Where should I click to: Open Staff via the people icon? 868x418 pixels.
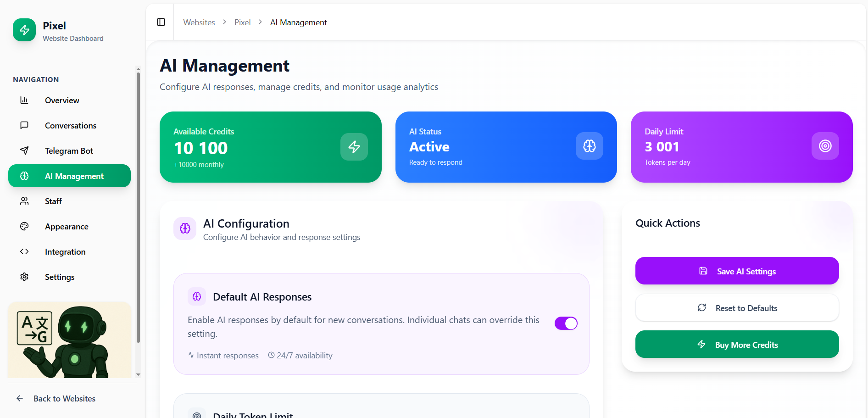[24, 201]
